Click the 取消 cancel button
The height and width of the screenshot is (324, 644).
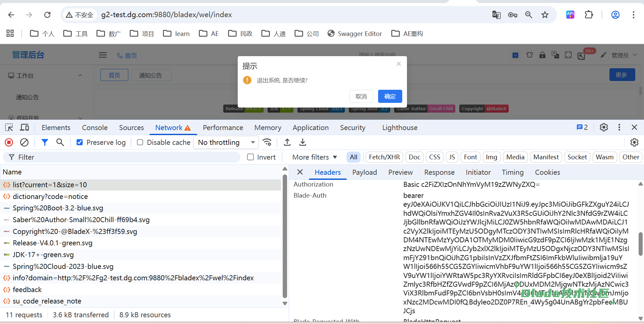pos(361,96)
